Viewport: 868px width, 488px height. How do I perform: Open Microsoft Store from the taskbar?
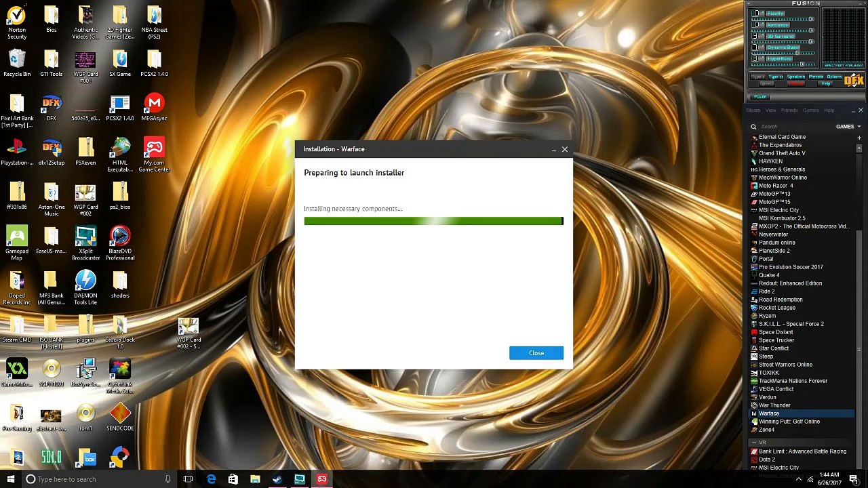tap(233, 479)
